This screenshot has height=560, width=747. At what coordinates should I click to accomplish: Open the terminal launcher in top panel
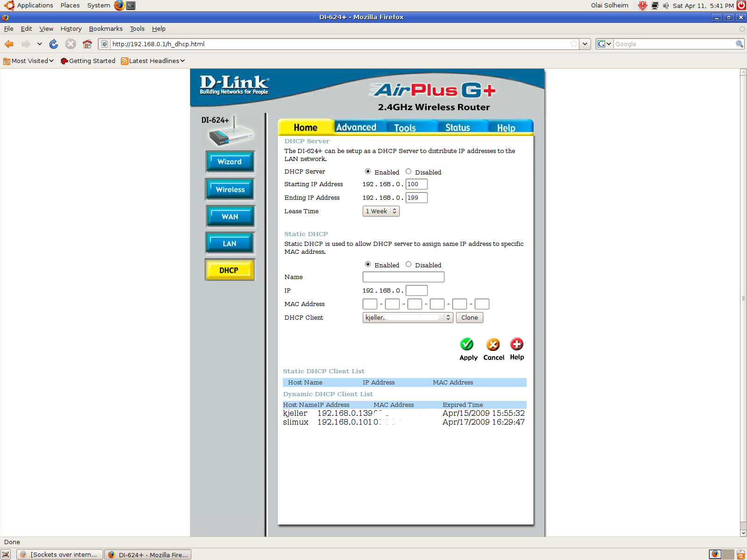click(131, 6)
